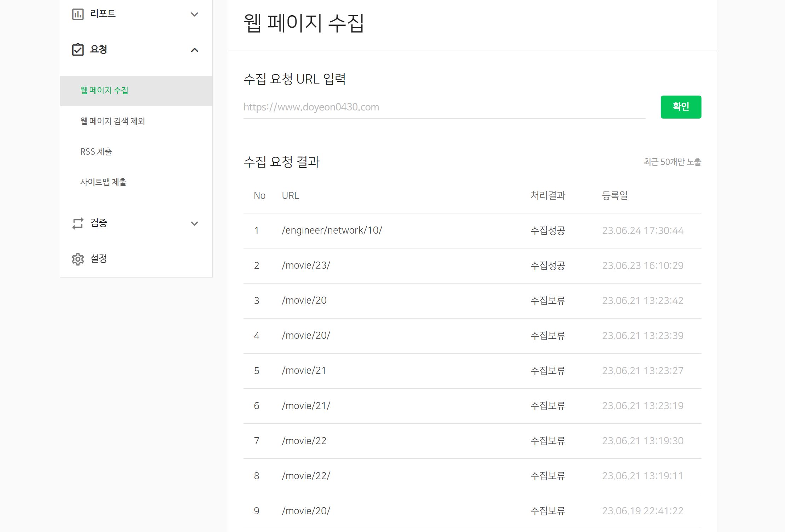Screen dimensions: 785x532
Task: Expand the 리포트 menu chevron
Action: point(194,15)
